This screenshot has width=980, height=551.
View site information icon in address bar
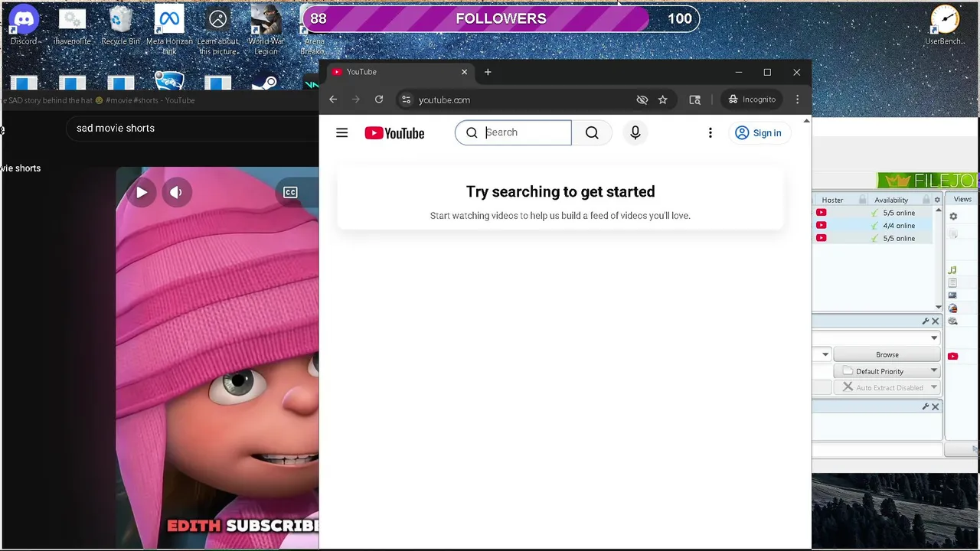407,99
